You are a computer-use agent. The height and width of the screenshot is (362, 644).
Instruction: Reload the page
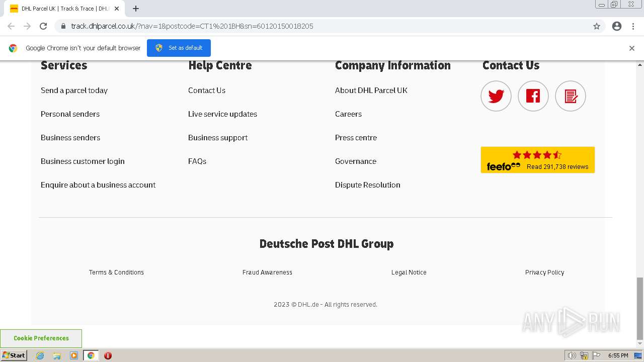coord(43,26)
